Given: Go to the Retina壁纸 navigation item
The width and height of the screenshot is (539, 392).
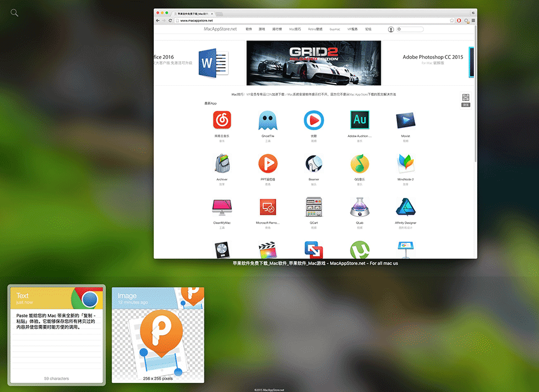Looking at the screenshot, I should click(316, 29).
